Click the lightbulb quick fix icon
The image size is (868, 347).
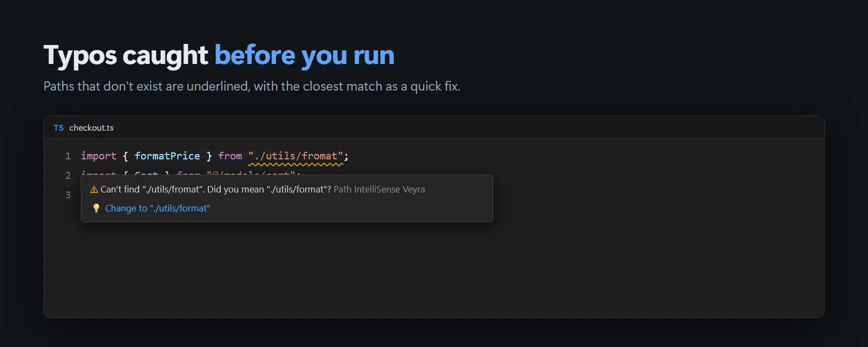tap(96, 208)
